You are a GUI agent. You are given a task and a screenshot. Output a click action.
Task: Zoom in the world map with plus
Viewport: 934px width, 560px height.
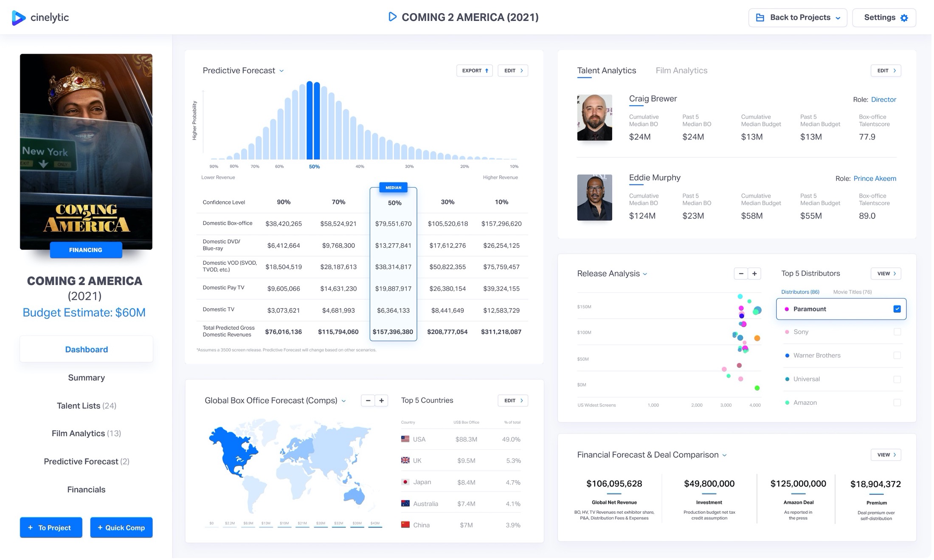click(382, 400)
